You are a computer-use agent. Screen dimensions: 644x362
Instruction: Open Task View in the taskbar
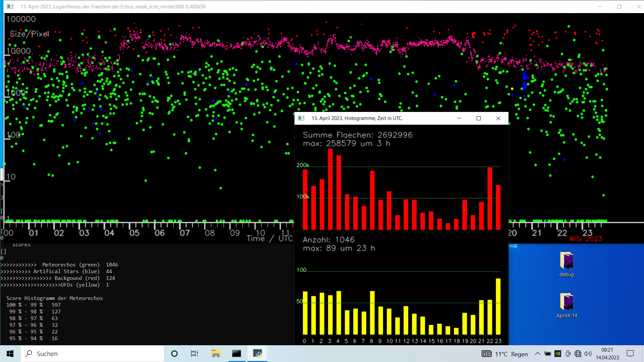pos(195,354)
